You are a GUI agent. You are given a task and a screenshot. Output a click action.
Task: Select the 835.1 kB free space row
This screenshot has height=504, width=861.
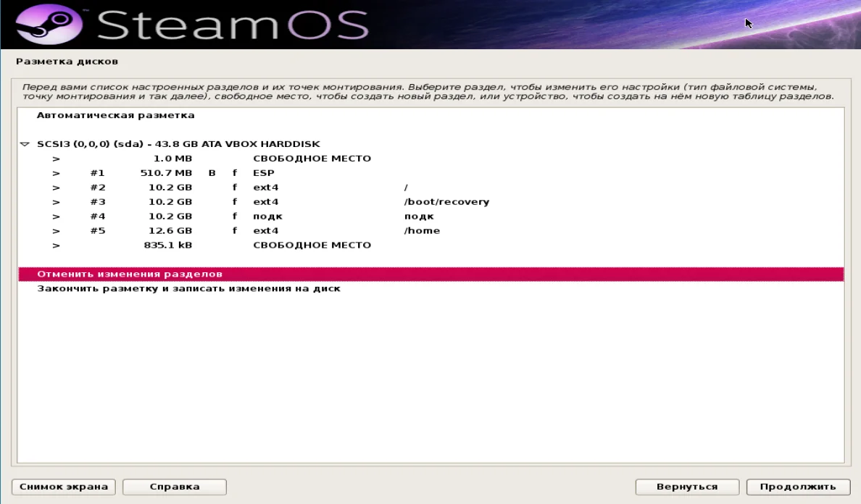[431, 245]
